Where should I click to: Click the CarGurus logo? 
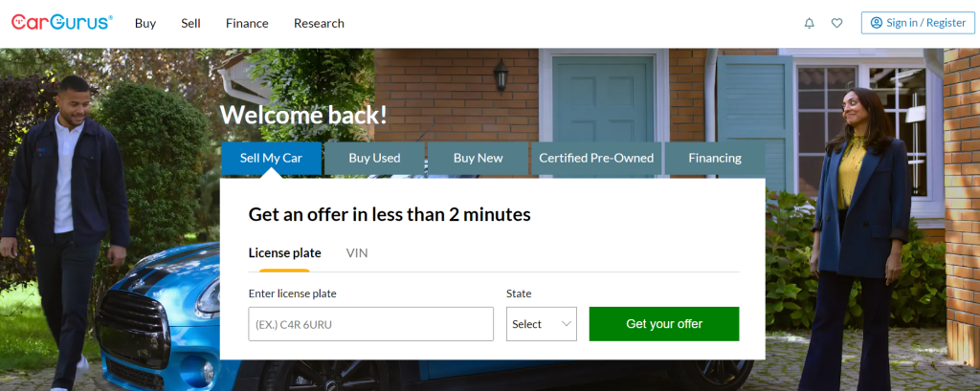[x=62, y=23]
